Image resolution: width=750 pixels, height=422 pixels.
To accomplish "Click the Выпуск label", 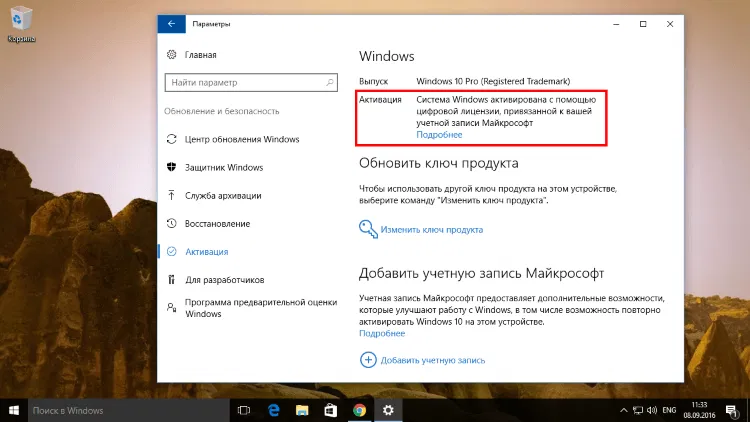I will (374, 81).
